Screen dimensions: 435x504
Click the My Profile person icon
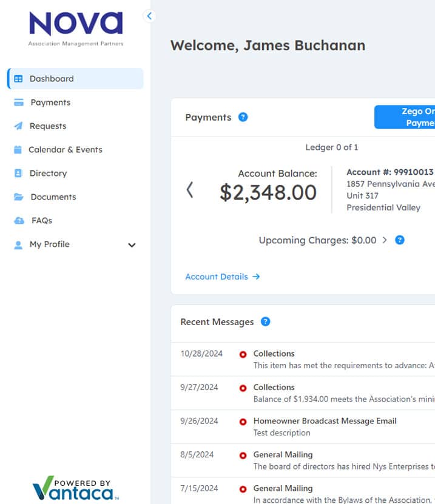[18, 244]
